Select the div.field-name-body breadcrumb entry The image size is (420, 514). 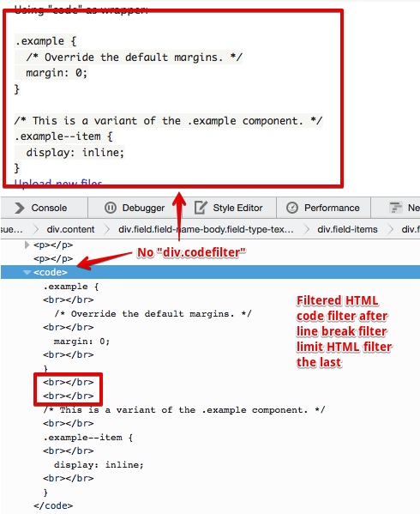click(206, 229)
